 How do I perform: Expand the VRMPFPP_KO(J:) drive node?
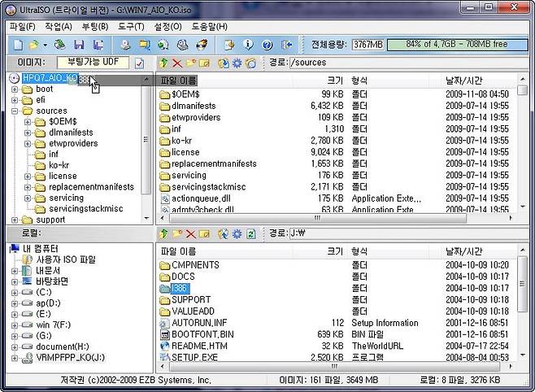click(x=15, y=358)
